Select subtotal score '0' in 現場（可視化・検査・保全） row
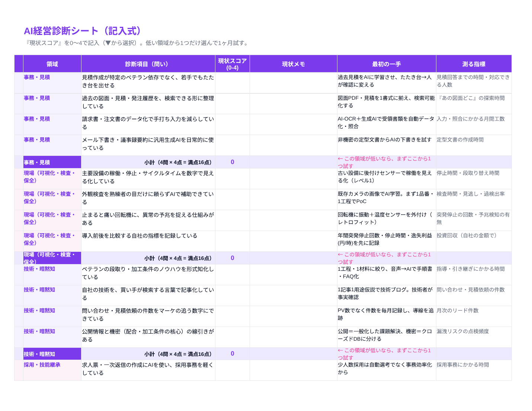The height and width of the screenshot is (411, 532). tap(233, 258)
